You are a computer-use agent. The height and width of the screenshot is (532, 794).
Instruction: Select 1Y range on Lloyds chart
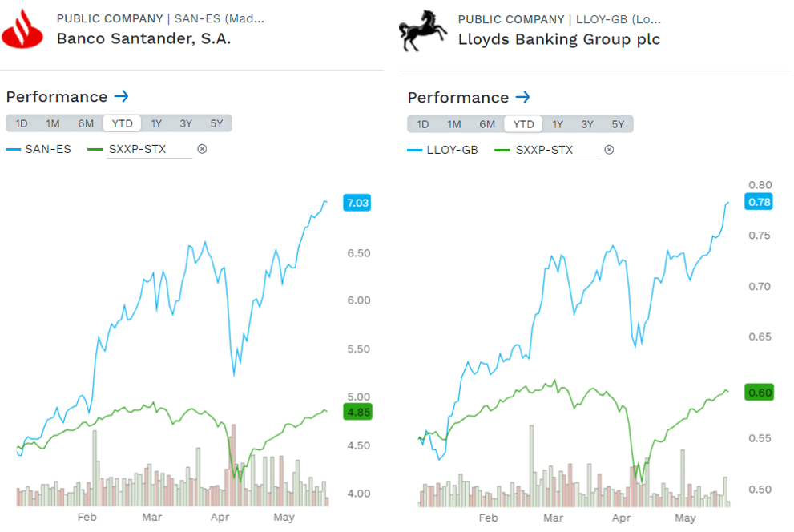click(x=558, y=124)
